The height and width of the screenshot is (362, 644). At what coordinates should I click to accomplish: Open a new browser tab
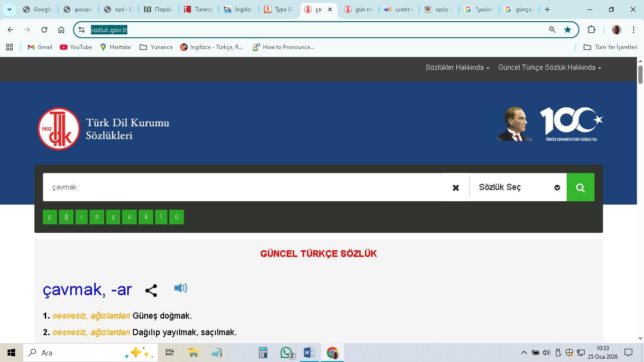[547, 9]
